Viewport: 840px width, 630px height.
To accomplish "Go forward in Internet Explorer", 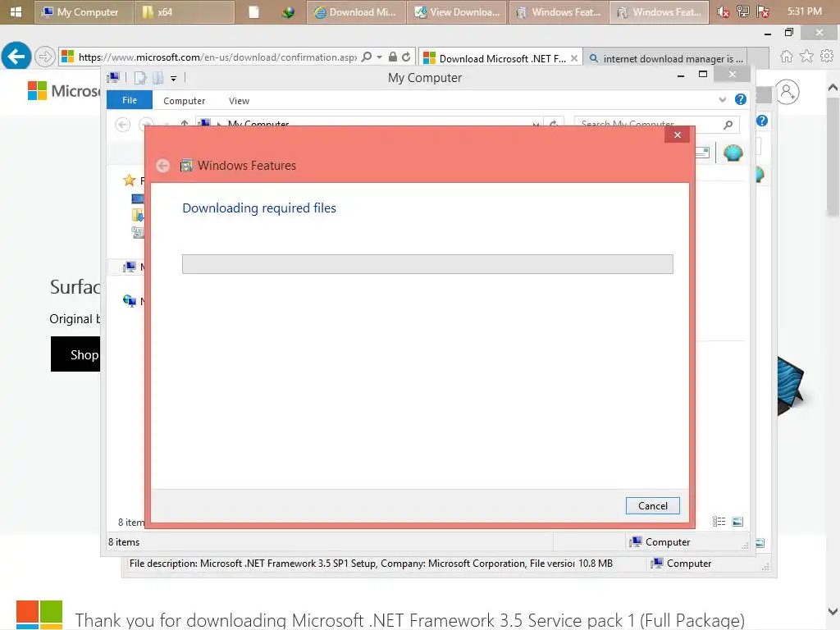I will pyautogui.click(x=45, y=56).
